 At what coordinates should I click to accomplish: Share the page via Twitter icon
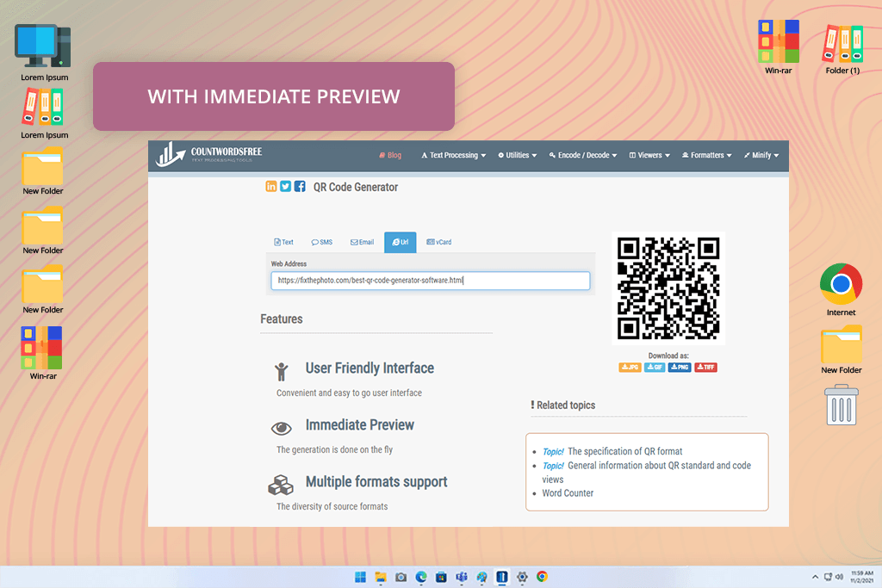point(286,186)
